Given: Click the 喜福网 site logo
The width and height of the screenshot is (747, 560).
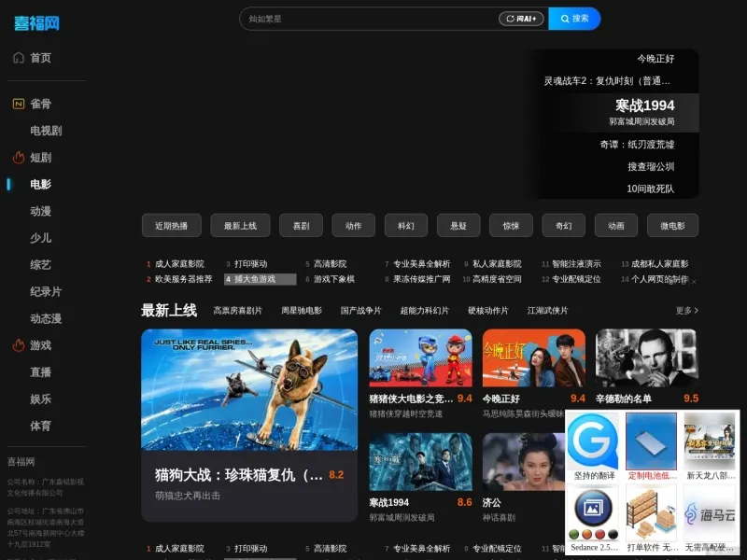Looking at the screenshot, I should click(x=36, y=22).
